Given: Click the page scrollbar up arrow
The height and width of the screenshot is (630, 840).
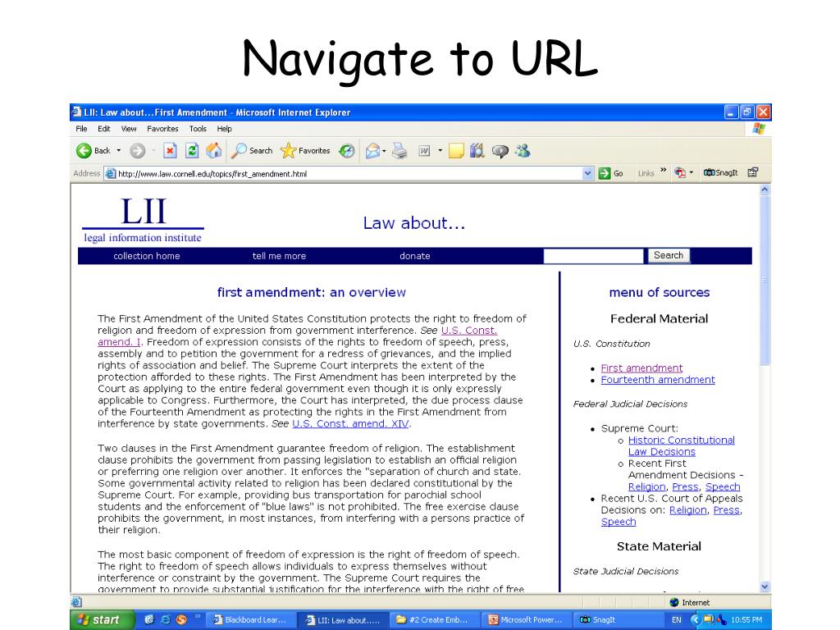Looking at the screenshot, I should (765, 189).
